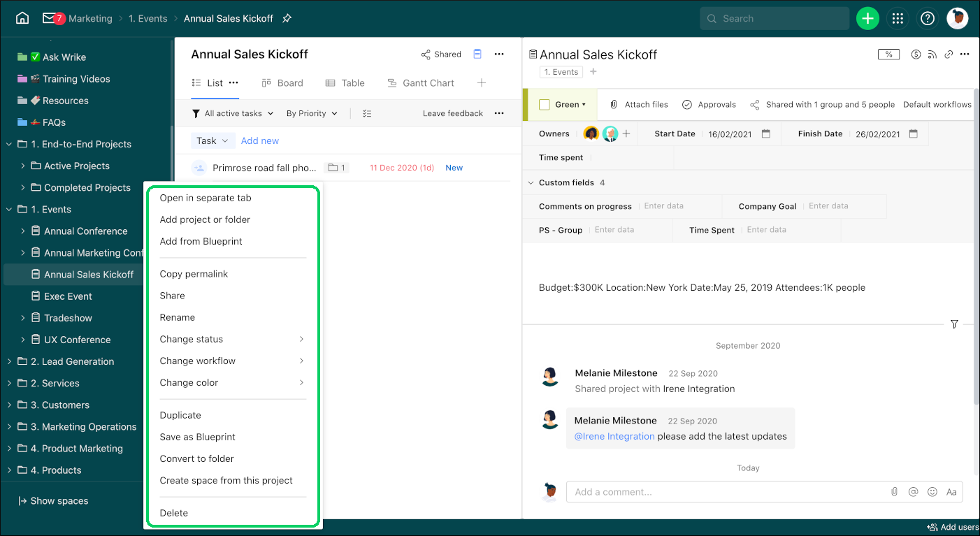Open the apps grid launcher
This screenshot has width=980, height=536.
tap(898, 18)
